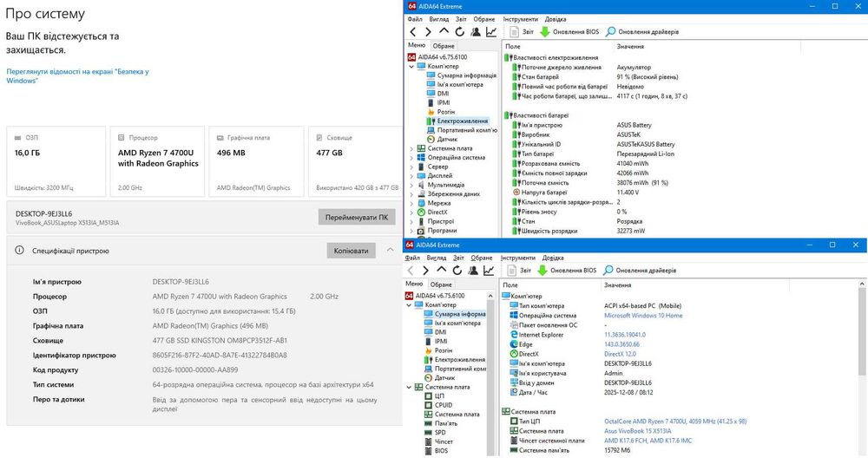Click graph icon in top AIDA64 window toolbar
The height and width of the screenshot is (464, 868).
coord(491,32)
